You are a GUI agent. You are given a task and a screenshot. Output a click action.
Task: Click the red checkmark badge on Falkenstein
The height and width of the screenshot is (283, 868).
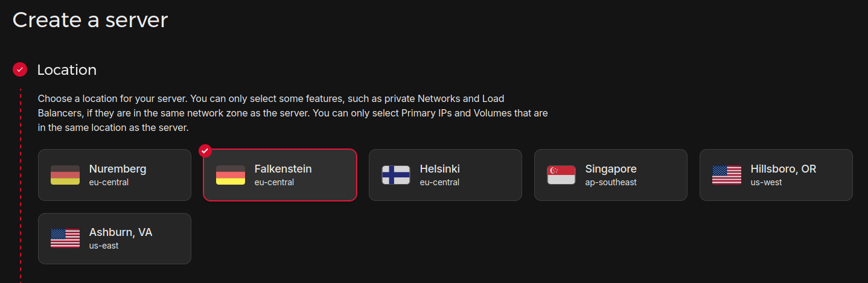point(205,151)
